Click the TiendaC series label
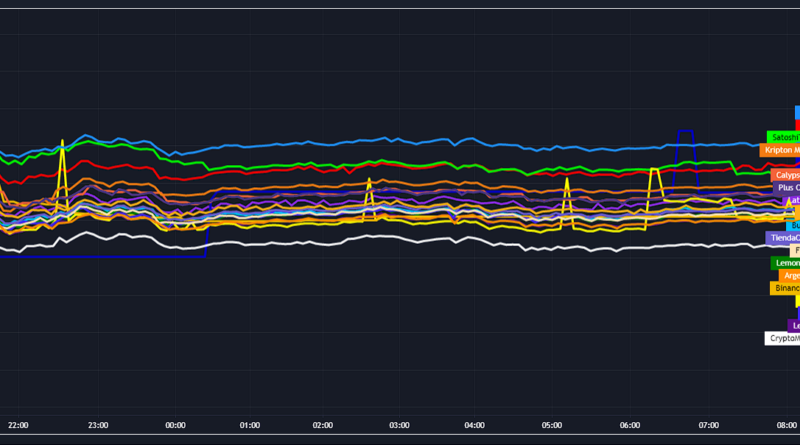800x445 pixels. pos(782,238)
